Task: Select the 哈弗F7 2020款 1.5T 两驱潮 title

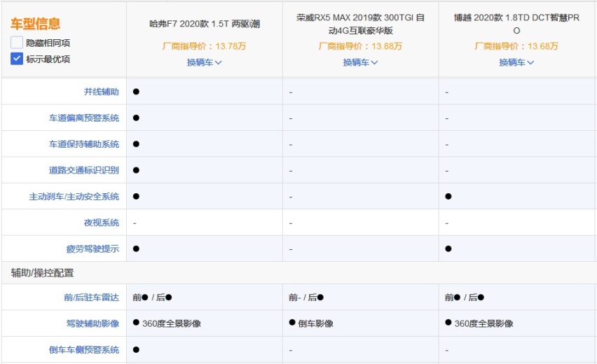Action: 205,24
